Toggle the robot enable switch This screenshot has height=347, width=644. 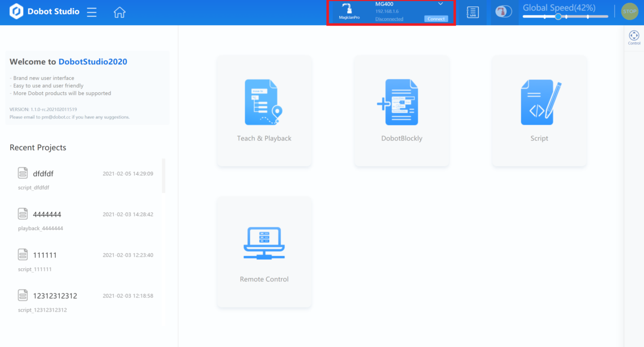click(x=503, y=12)
